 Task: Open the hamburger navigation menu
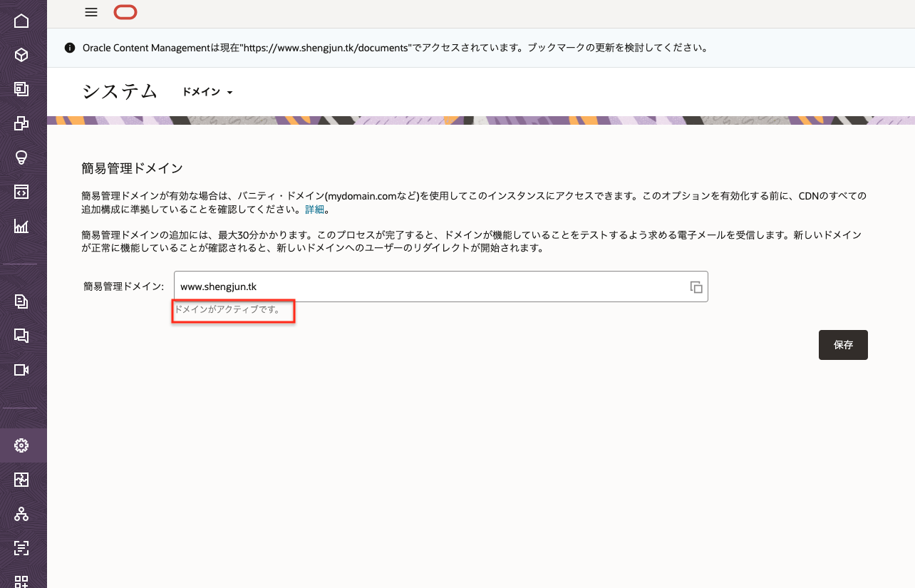coord(91,12)
